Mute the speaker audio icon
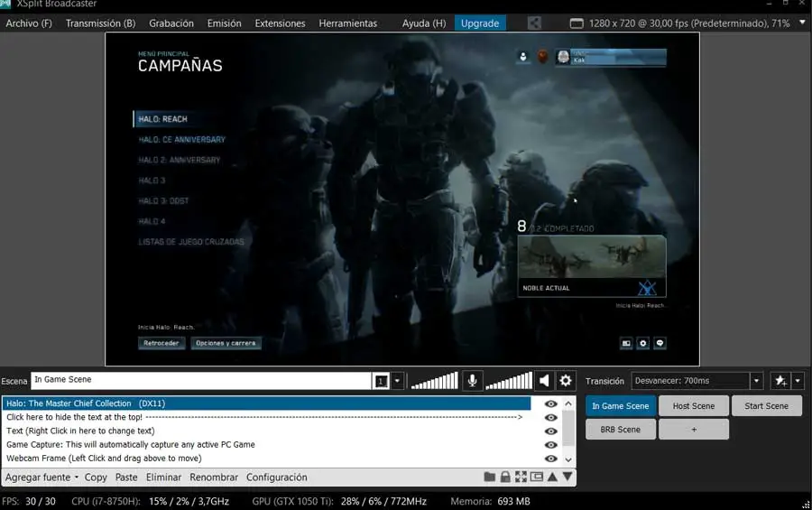Image resolution: width=812 pixels, height=510 pixels. pos(544,381)
